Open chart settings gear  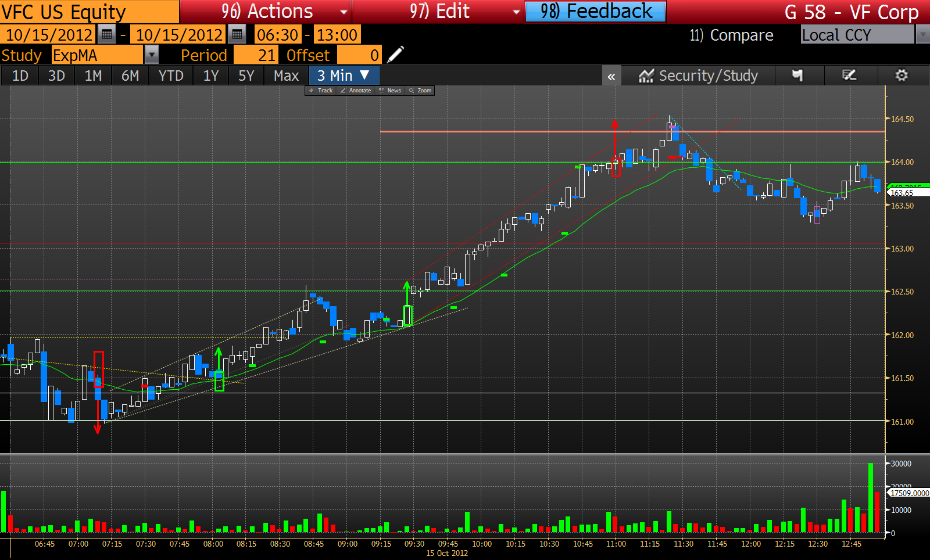pyautogui.click(x=902, y=76)
